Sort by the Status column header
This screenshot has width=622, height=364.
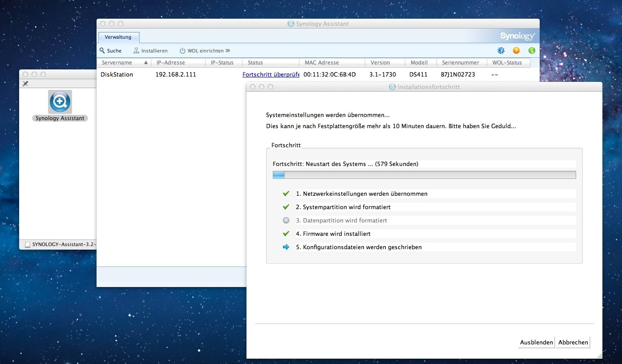click(271, 63)
